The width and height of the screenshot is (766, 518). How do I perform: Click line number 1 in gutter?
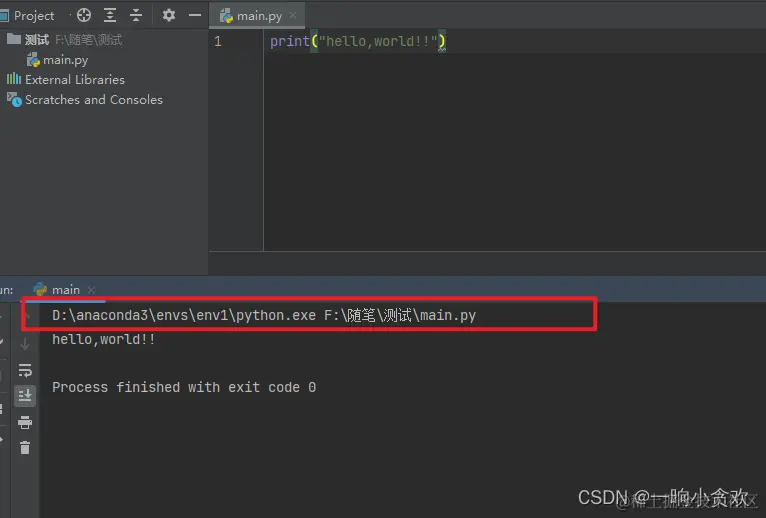tap(218, 42)
